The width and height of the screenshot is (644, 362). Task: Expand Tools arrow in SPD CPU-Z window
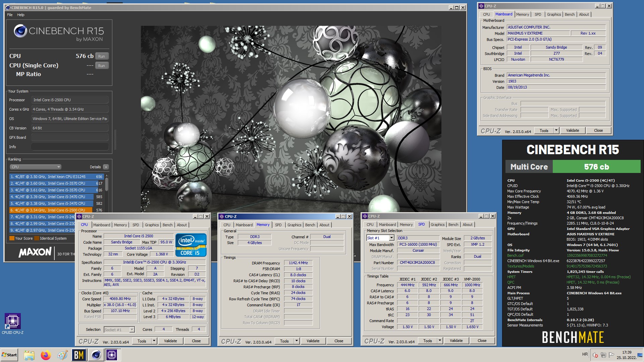440,341
